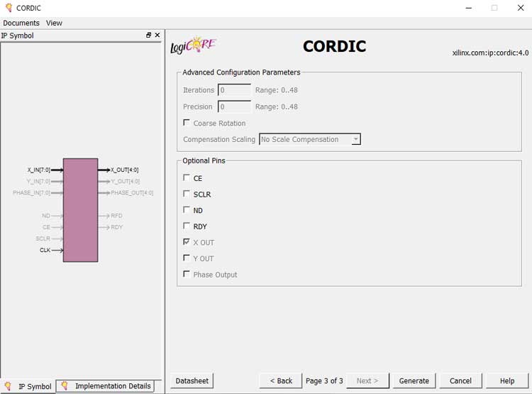Click the Precision input field
The width and height of the screenshot is (532, 394).
click(235, 106)
